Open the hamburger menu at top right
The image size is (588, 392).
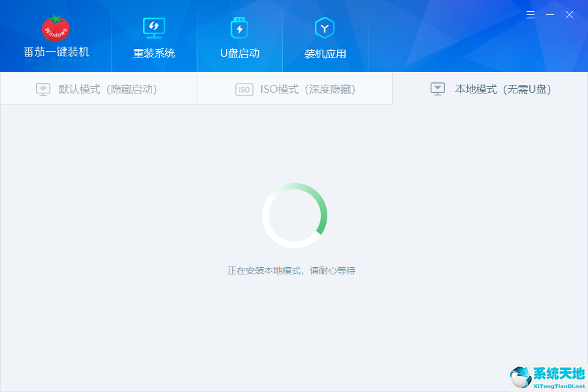[530, 14]
